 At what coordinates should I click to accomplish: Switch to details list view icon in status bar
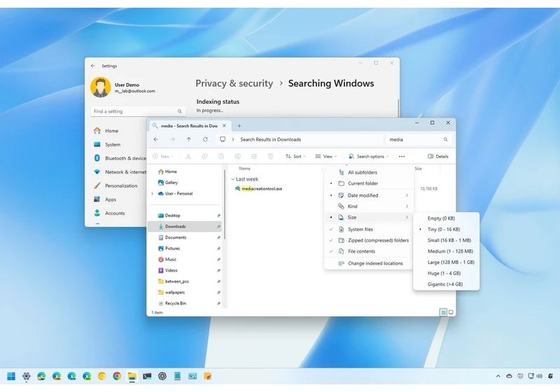point(443,312)
